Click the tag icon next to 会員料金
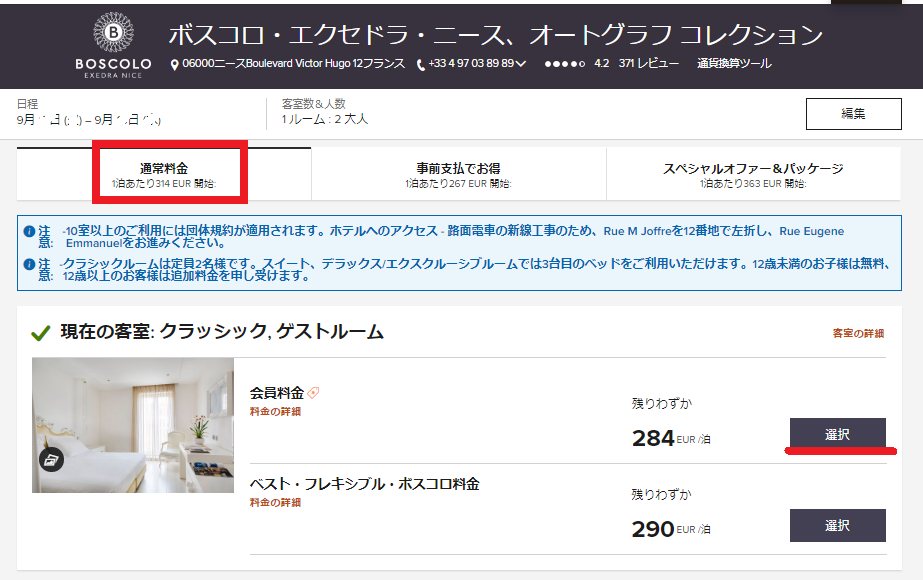The width and height of the screenshot is (923, 580). [314, 392]
